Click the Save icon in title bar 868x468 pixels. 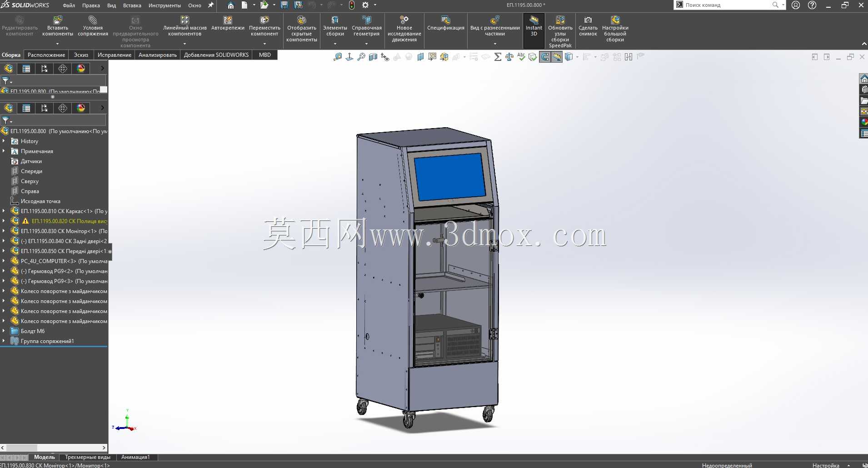point(284,5)
